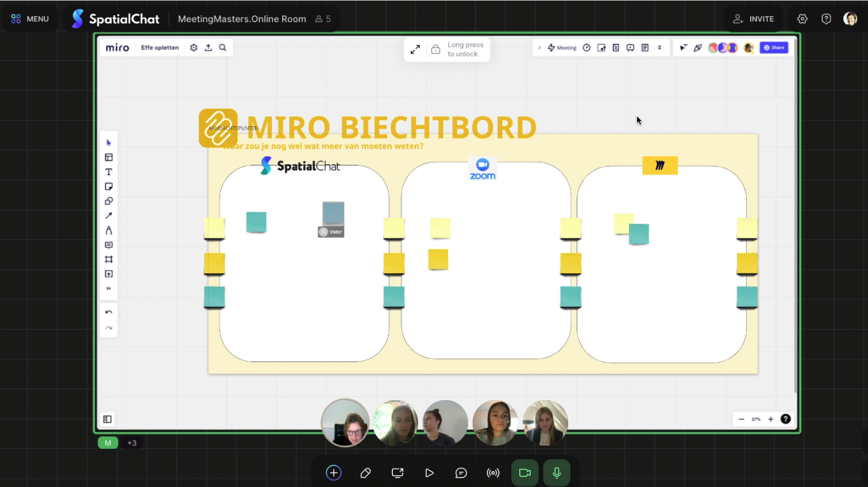Viewport: 868px width, 487px height.
Task: Pick the sticky note tool
Action: (x=108, y=186)
